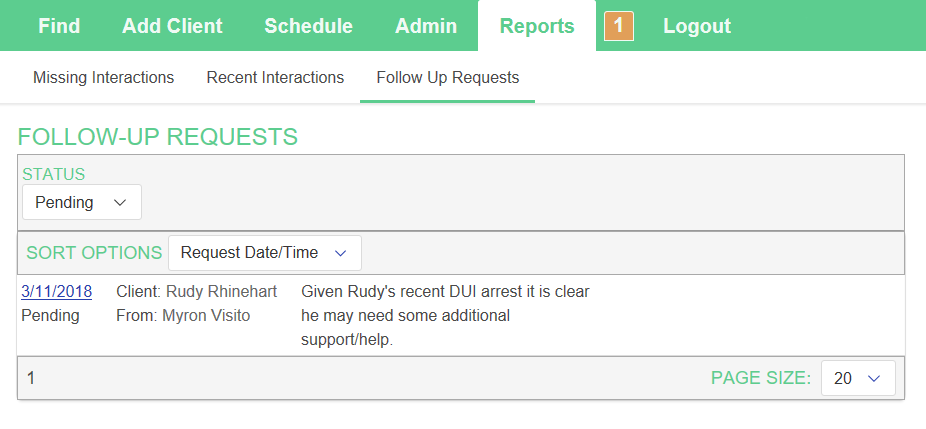Switch to the Missing Interactions tab
Screen dimensions: 926x429
point(104,77)
